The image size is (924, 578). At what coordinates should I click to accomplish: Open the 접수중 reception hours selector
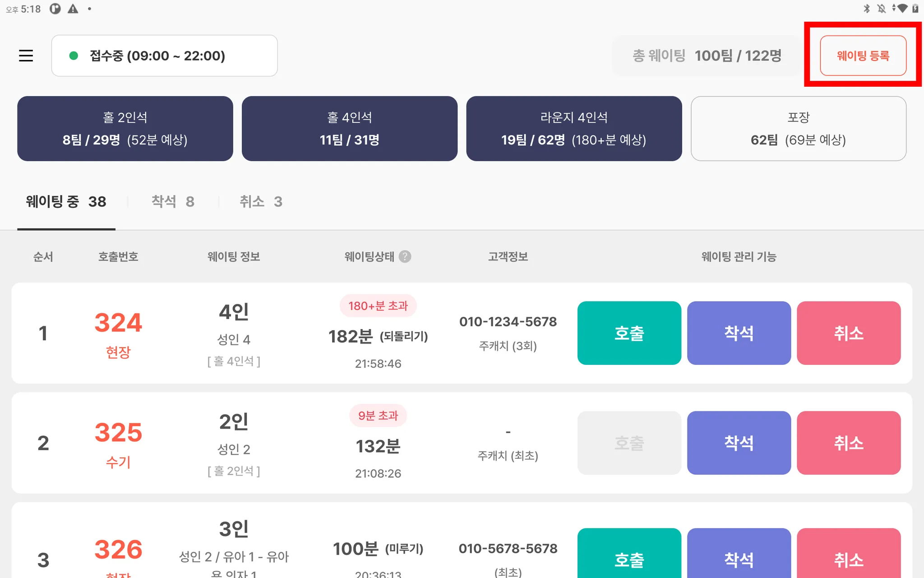(164, 56)
